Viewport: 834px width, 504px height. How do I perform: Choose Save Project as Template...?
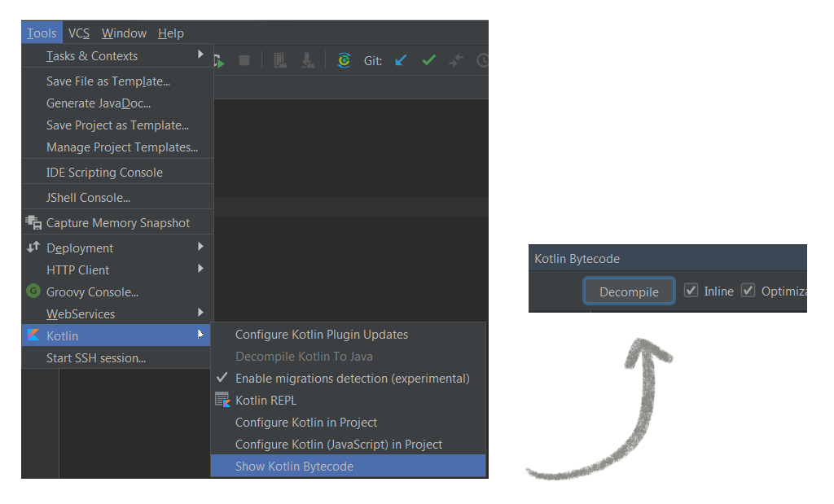pyautogui.click(x=117, y=125)
